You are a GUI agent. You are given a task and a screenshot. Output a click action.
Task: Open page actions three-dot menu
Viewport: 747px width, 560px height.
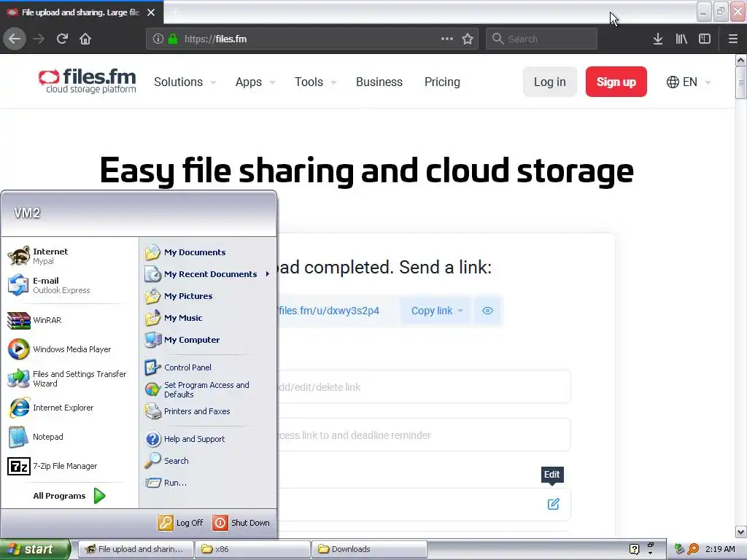click(x=447, y=39)
